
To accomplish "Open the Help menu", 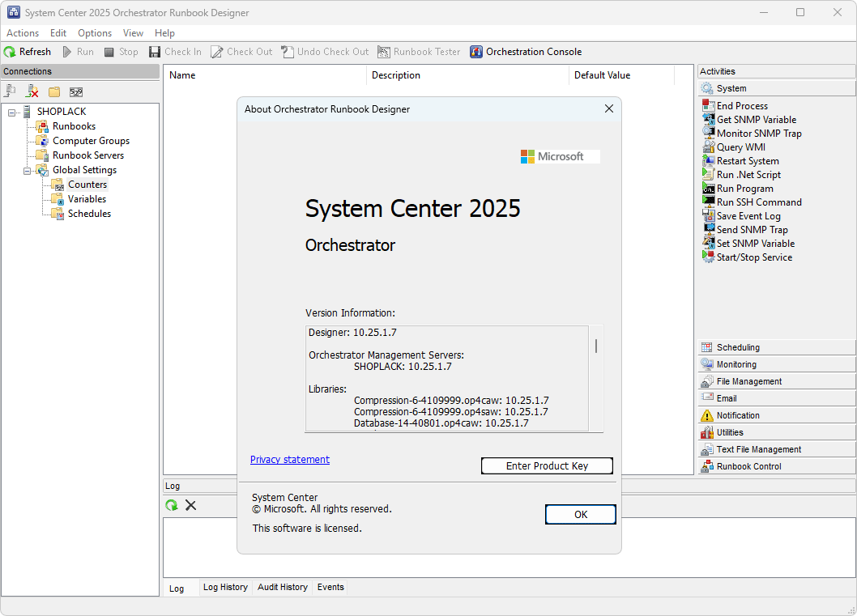I will (x=164, y=33).
